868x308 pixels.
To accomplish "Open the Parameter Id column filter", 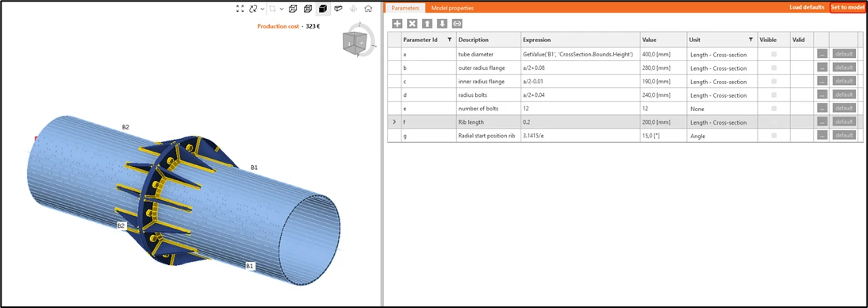I will 449,40.
